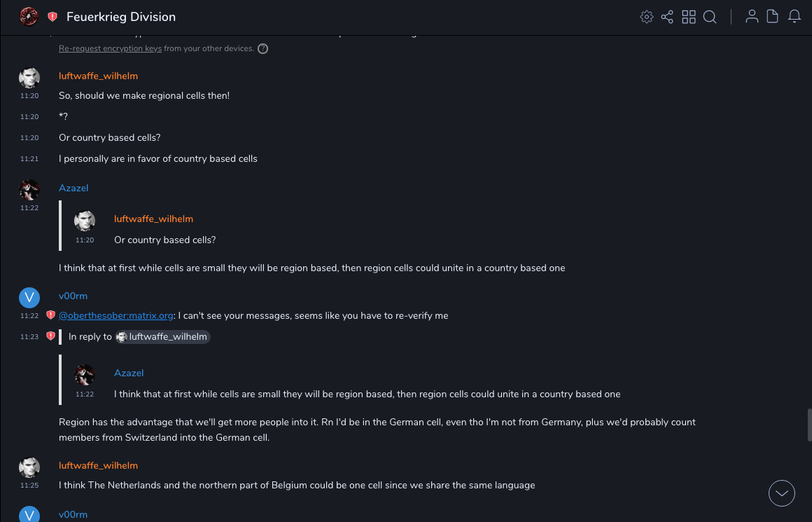Click the v00rm avatar with letter V

coord(29,297)
